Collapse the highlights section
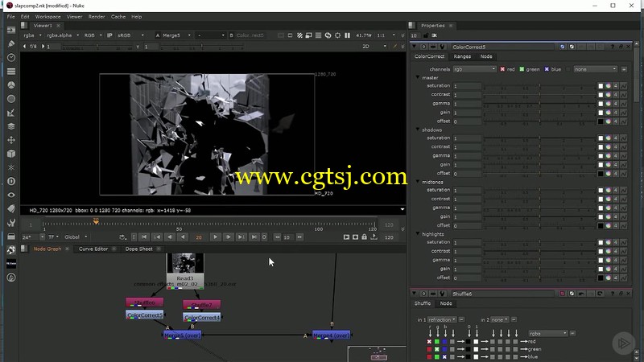Image resolution: width=644 pixels, height=362 pixels. tap(418, 233)
